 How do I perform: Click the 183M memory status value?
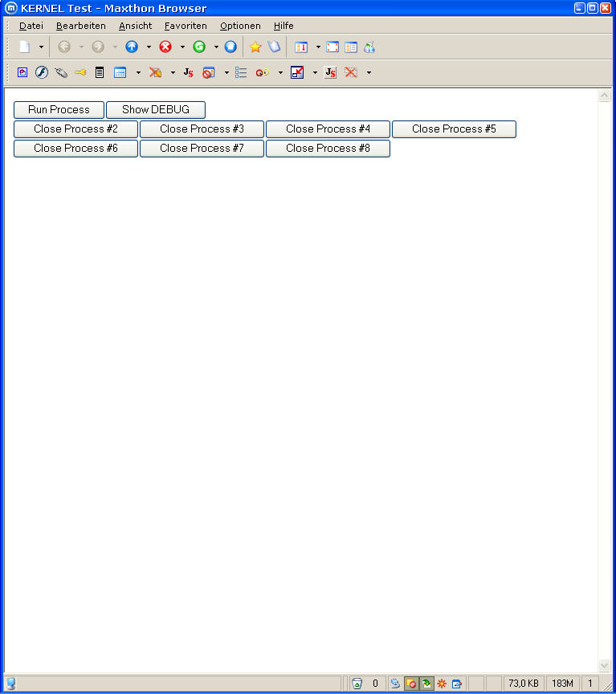562,684
